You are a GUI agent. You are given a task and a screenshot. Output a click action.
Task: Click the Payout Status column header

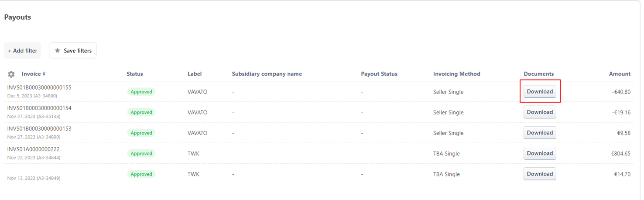pos(379,74)
